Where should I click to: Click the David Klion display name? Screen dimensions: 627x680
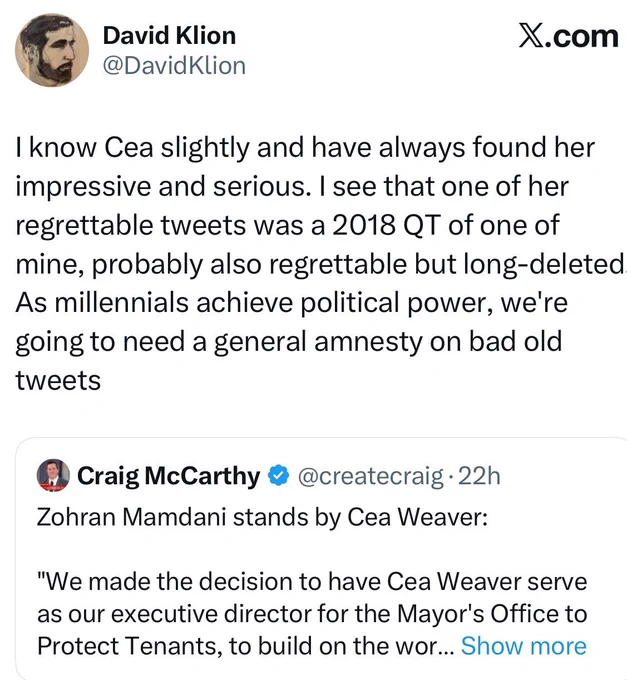coord(169,35)
